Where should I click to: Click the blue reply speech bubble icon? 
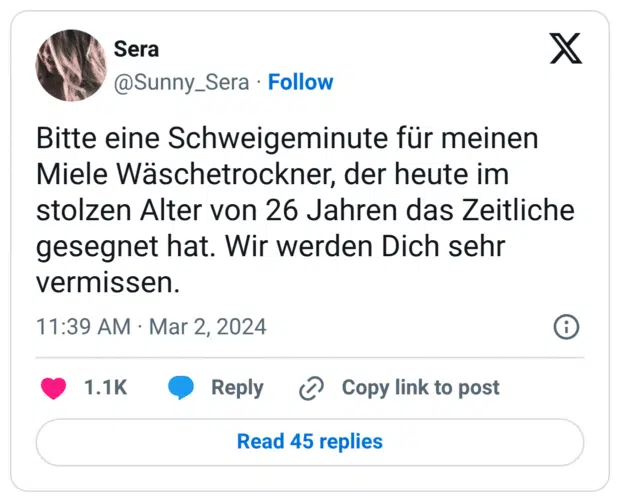pos(181,388)
